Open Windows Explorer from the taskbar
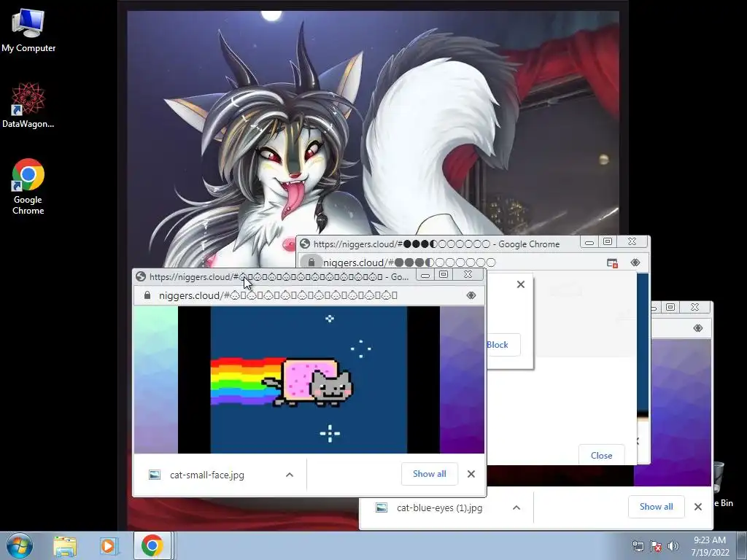747x560 pixels. pos(65,545)
